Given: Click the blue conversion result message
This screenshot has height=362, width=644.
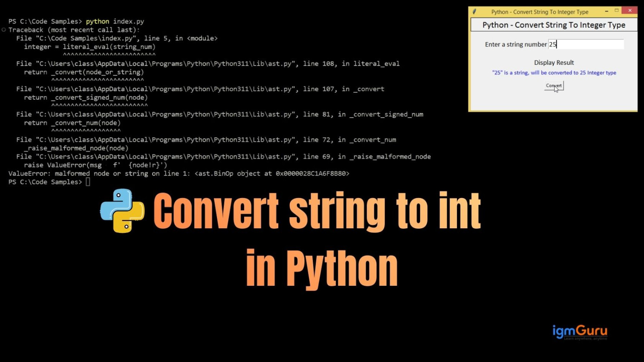Looking at the screenshot, I should (553, 72).
